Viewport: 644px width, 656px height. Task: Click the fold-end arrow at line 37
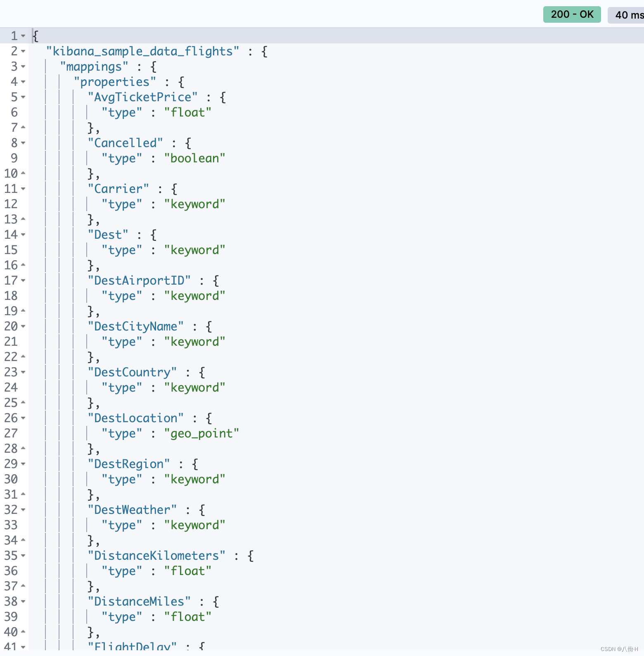click(x=23, y=586)
